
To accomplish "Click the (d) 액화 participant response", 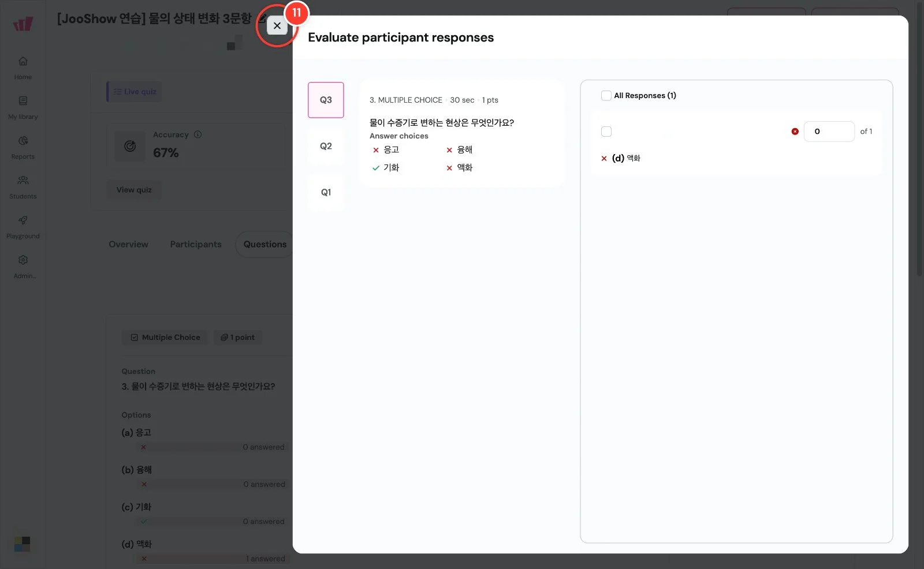I will (x=621, y=158).
